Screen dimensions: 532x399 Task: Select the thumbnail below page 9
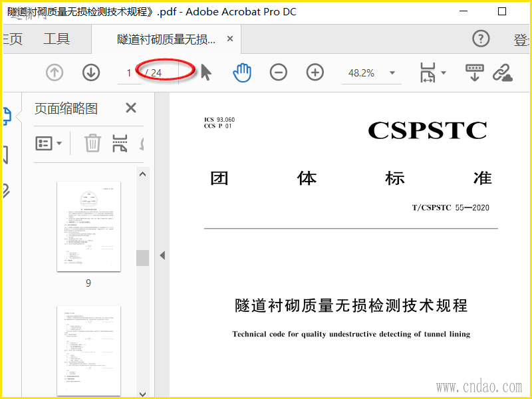point(88,350)
